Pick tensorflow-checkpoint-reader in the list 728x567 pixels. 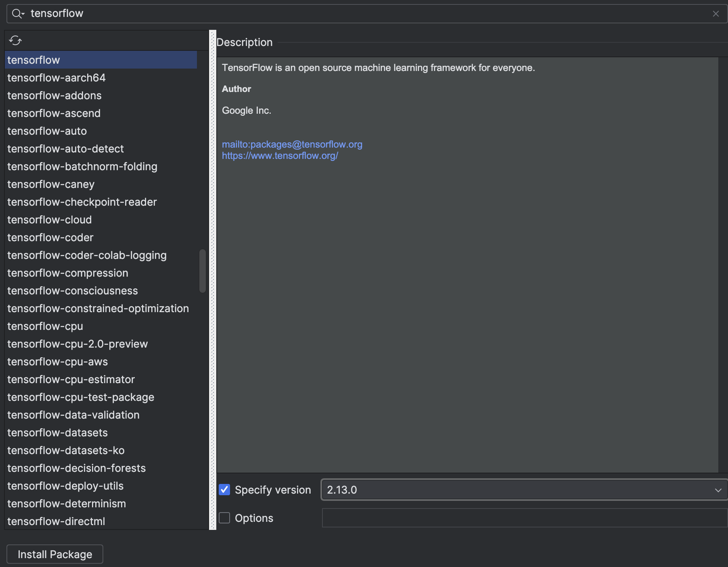point(101,202)
